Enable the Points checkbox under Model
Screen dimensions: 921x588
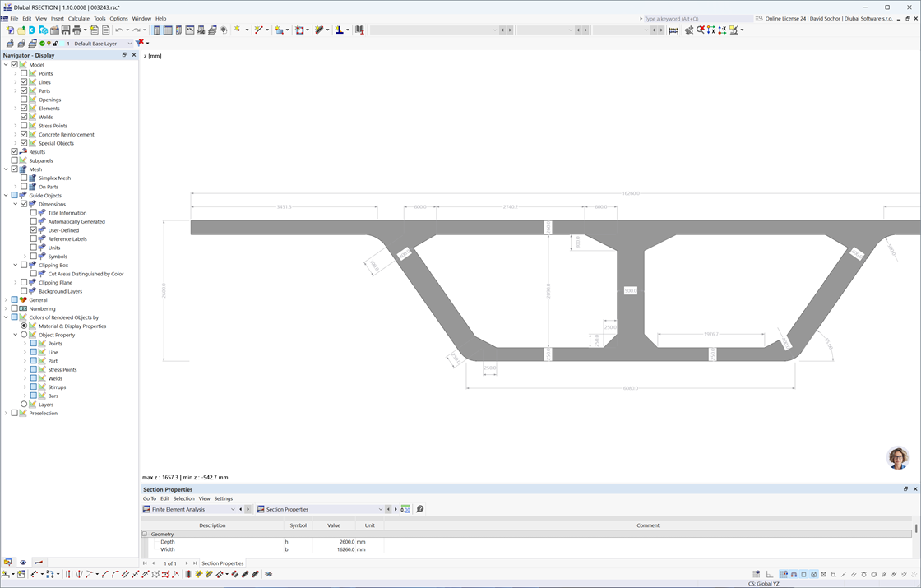point(24,73)
